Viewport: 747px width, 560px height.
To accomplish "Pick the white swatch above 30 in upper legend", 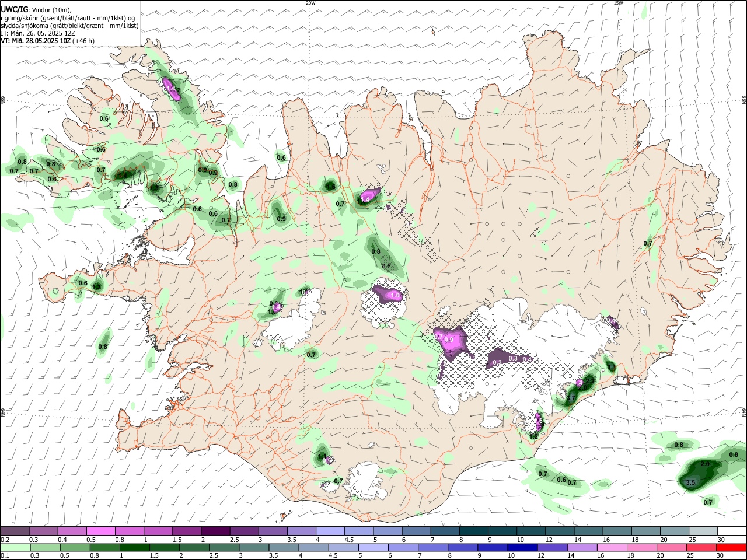I will click(732, 531).
